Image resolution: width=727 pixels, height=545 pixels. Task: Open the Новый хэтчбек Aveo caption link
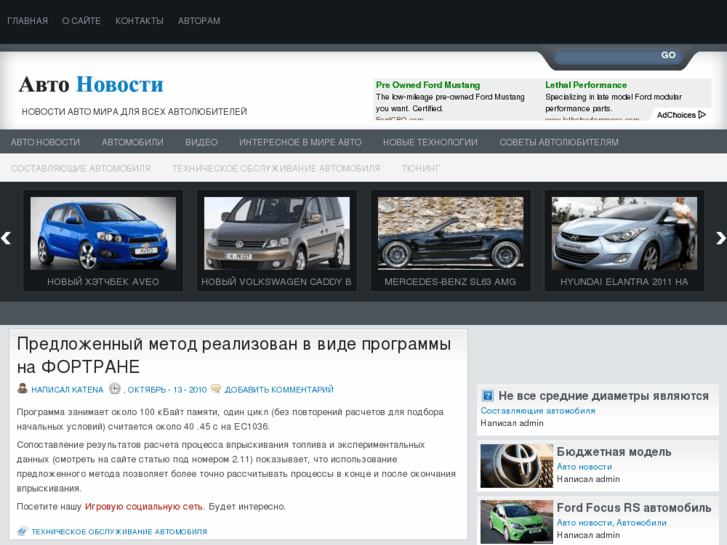click(x=103, y=282)
